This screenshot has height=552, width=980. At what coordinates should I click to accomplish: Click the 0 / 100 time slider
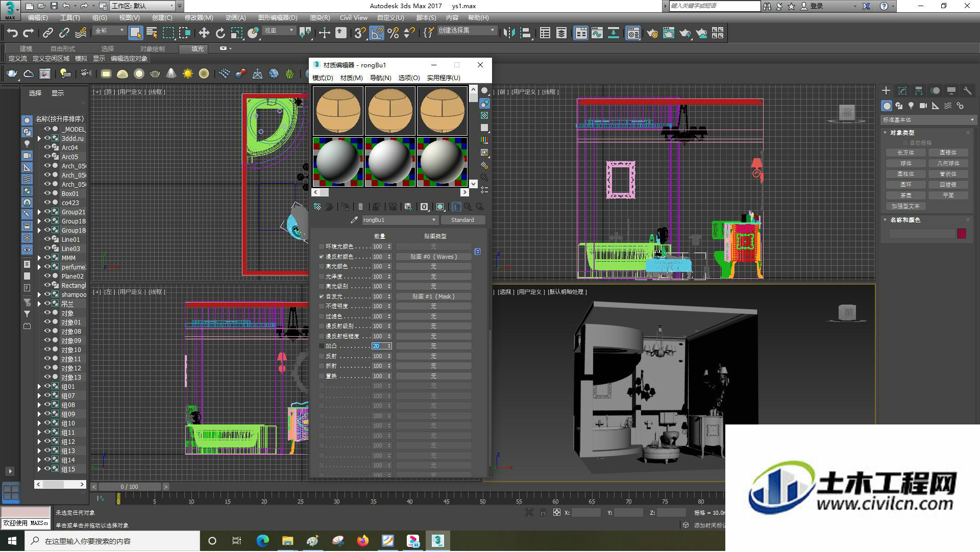pos(129,487)
